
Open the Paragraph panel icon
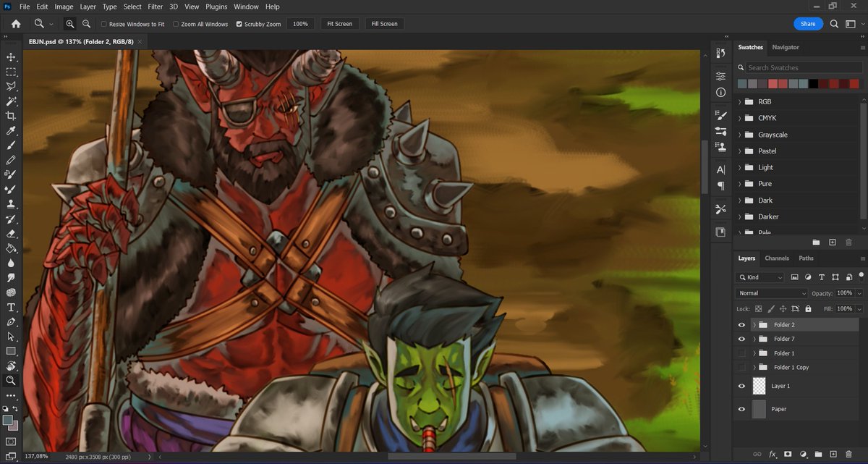click(x=720, y=186)
